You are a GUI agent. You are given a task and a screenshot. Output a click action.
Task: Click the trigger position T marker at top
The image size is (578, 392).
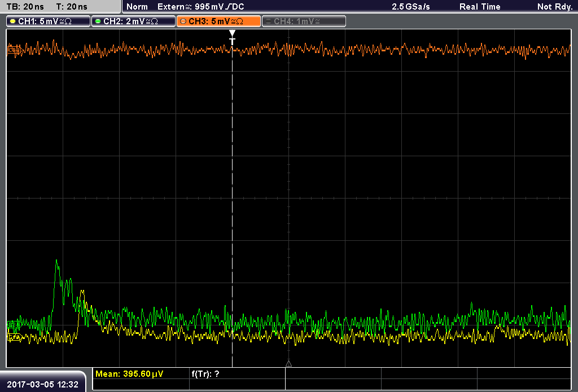click(232, 38)
